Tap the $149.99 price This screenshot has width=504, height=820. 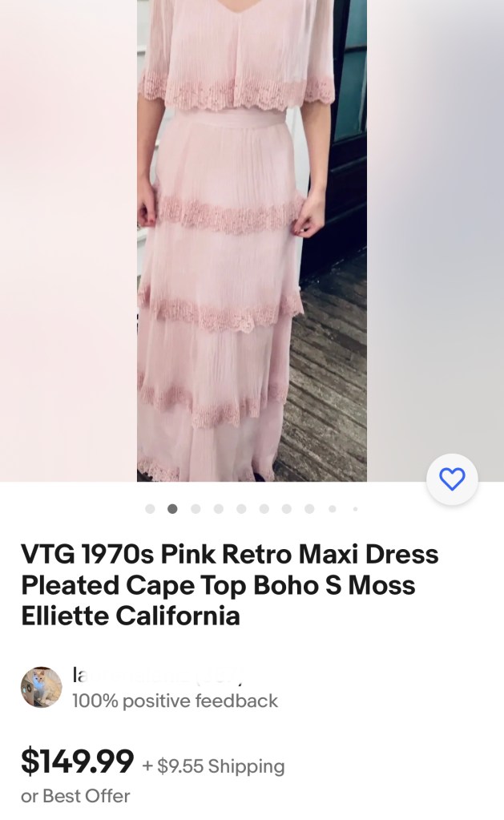78,761
